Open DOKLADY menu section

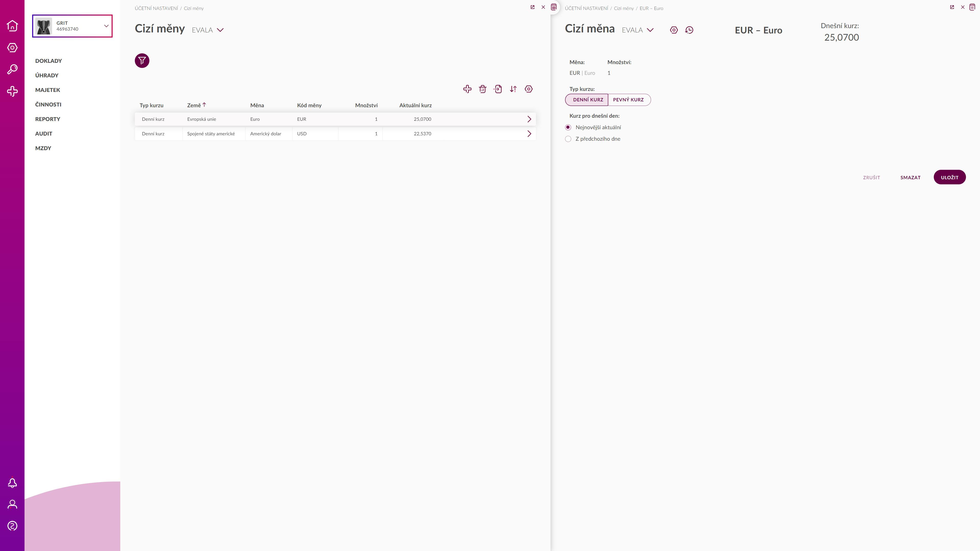[x=48, y=61]
